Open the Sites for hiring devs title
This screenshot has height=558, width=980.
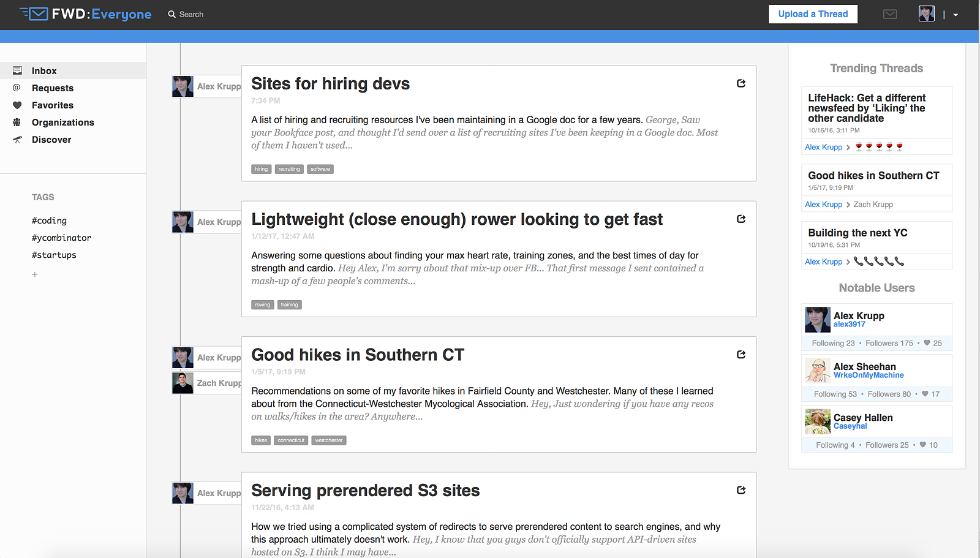coord(330,84)
